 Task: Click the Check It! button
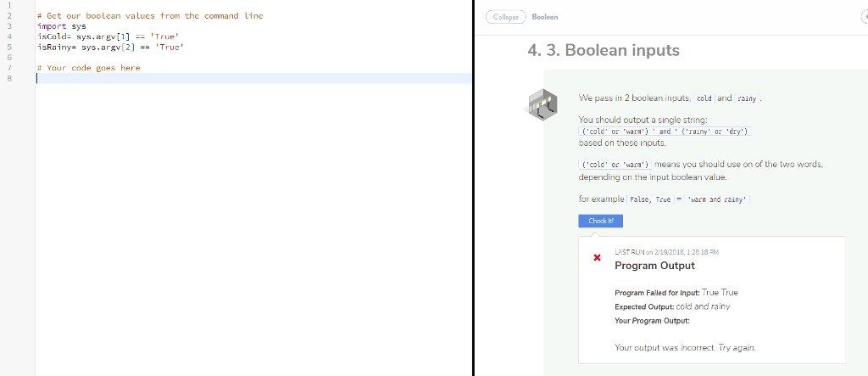pos(601,221)
